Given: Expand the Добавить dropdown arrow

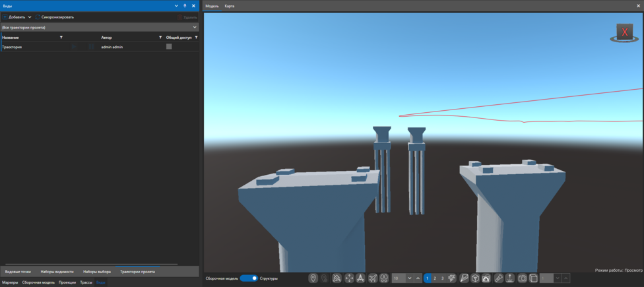Looking at the screenshot, I should pos(30,17).
